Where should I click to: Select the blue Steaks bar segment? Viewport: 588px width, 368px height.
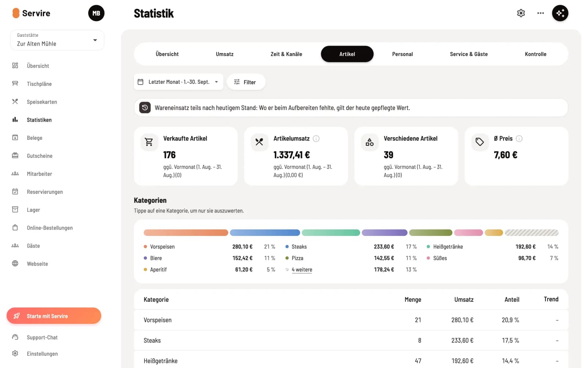(x=265, y=233)
